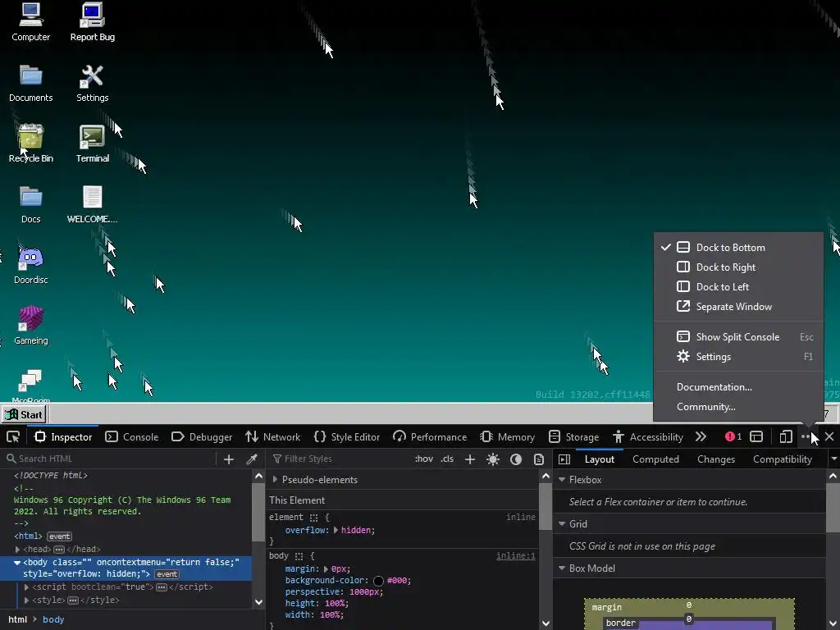Select Dock to Right option

[738, 267]
